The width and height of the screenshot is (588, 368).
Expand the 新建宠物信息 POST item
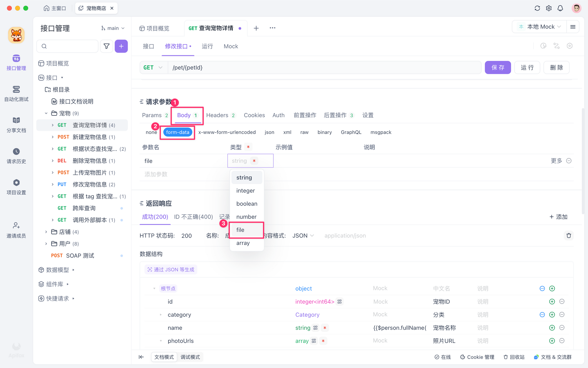point(53,137)
